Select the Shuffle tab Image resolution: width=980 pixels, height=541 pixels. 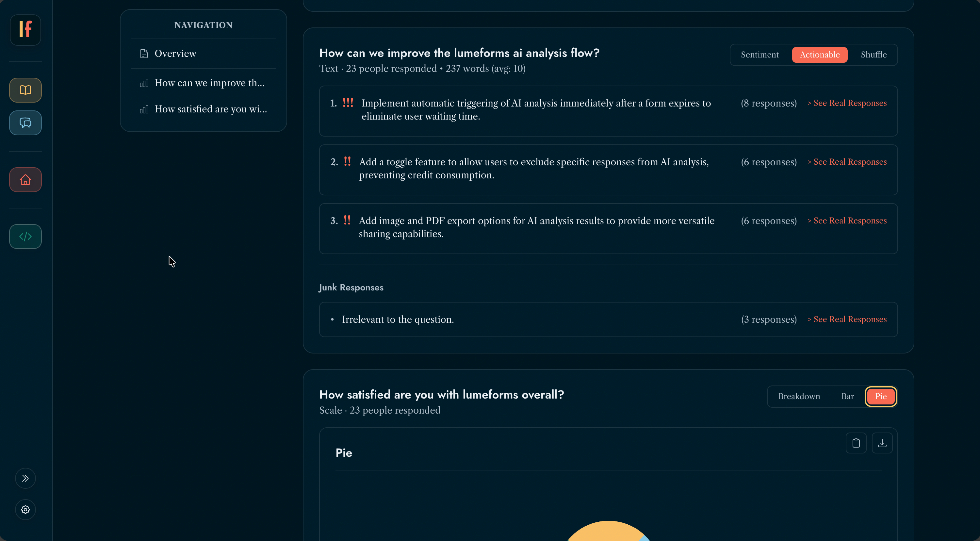(x=874, y=55)
